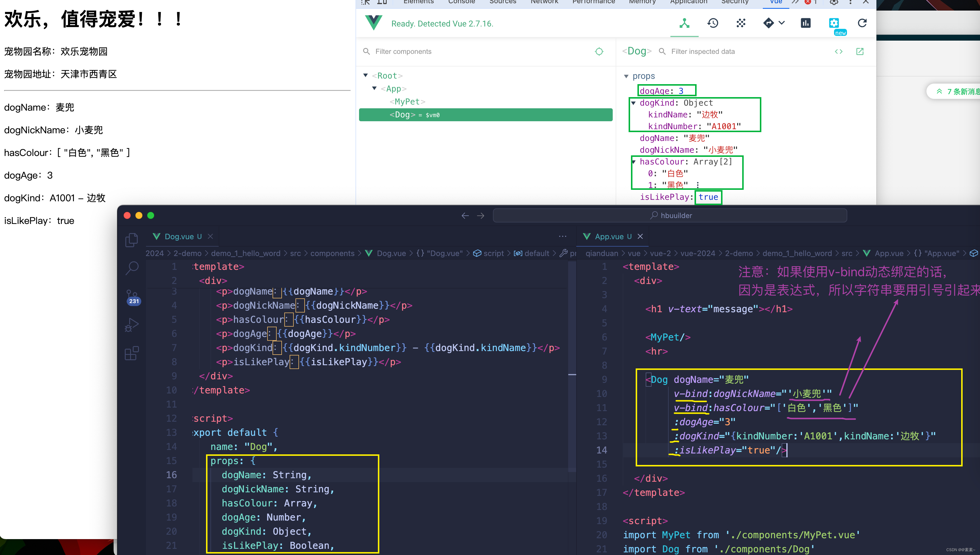Collapse the hasColour Array in props panel
Viewport: 980px width, 555px height.
tap(634, 162)
